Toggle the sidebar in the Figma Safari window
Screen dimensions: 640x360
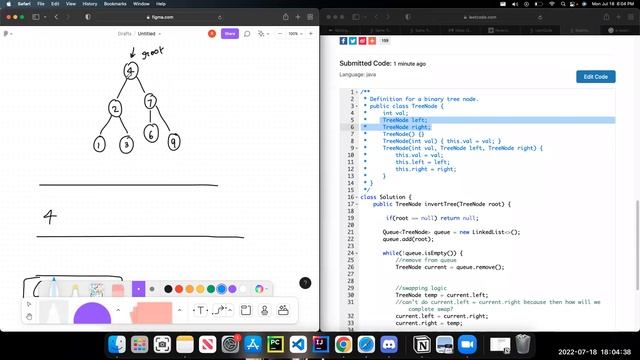coord(36,17)
